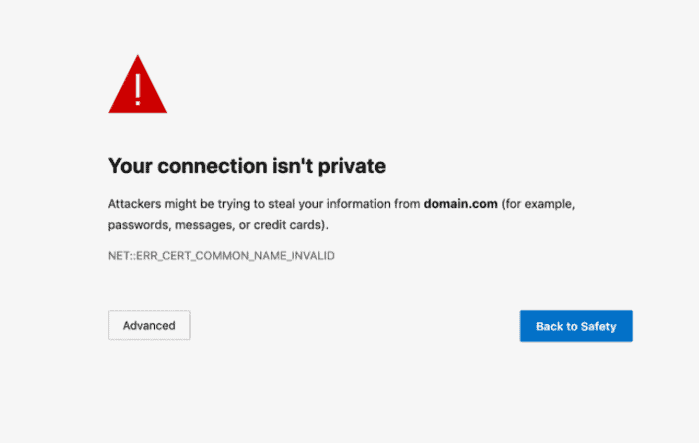The image size is (699, 443).
Task: Click the NET::ERR_CERT_COMMON_NAME_INVALID error code
Action: [x=221, y=256]
